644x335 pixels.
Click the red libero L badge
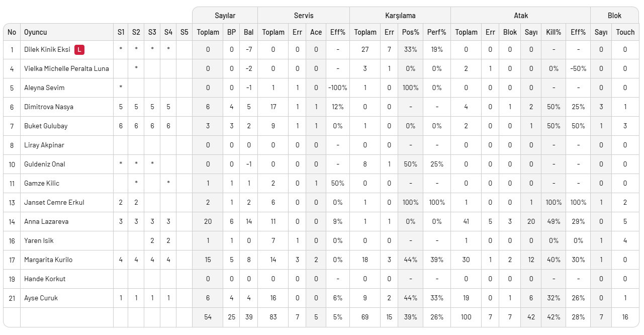79,50
